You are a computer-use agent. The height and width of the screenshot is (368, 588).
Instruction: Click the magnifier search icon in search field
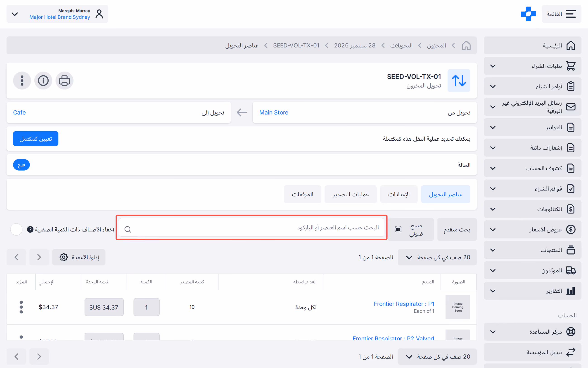click(x=128, y=229)
